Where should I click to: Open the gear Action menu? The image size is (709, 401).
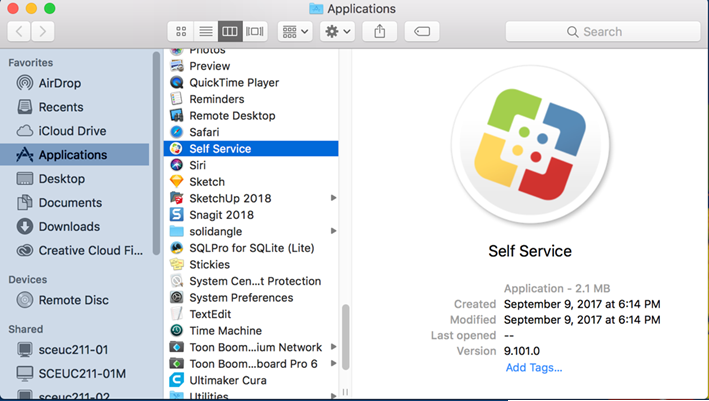coord(337,31)
